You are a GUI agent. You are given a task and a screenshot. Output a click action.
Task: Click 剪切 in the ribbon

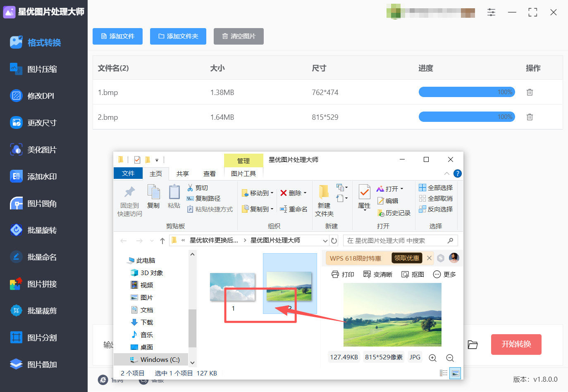pos(197,188)
